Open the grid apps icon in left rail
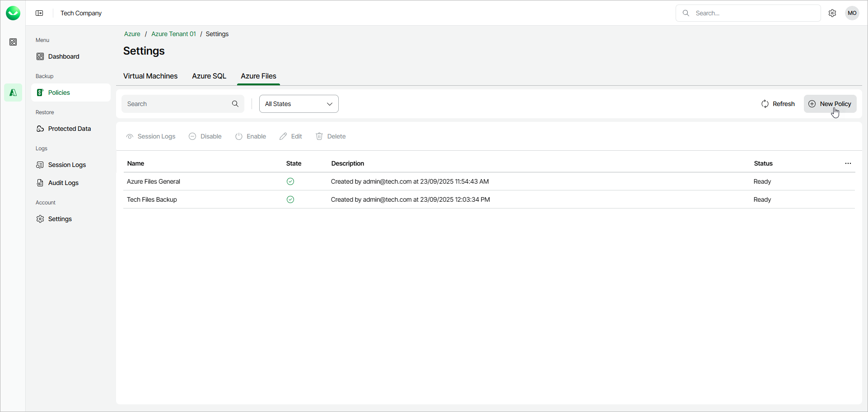868x412 pixels. (13, 42)
